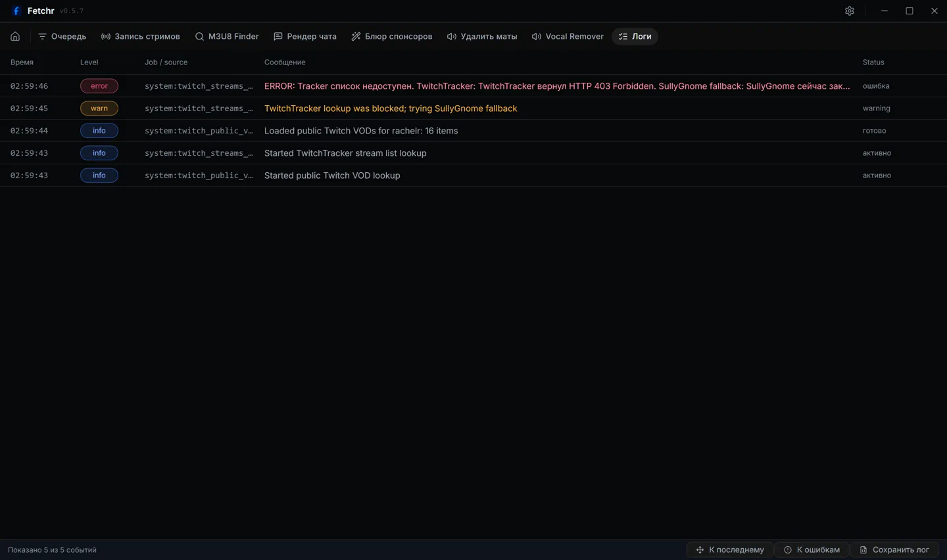The height and width of the screenshot is (560, 947).
Task: Open the Очередь tab
Action: tap(62, 36)
